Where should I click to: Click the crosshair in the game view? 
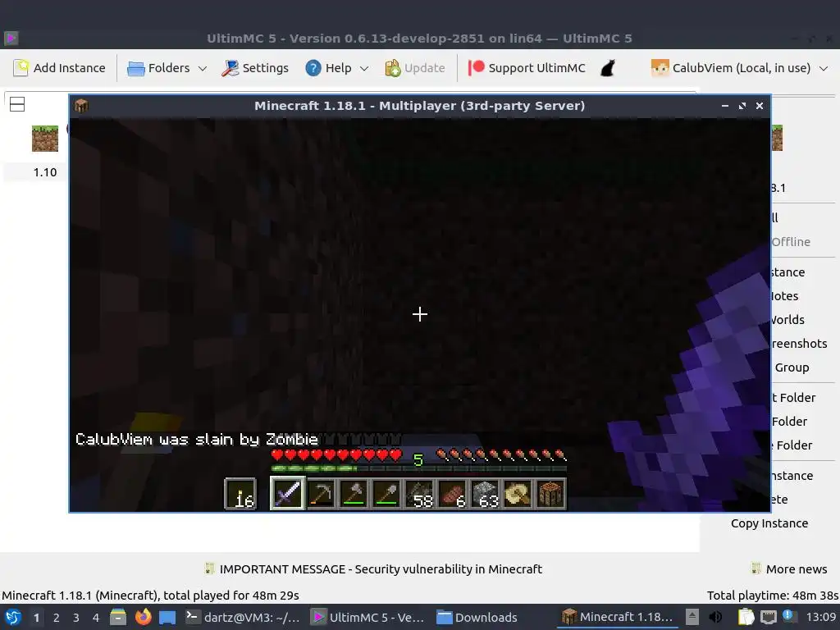click(420, 314)
